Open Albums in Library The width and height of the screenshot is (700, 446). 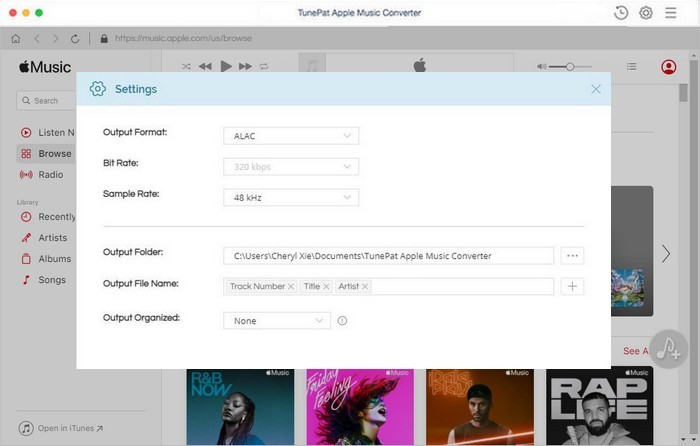point(46,258)
